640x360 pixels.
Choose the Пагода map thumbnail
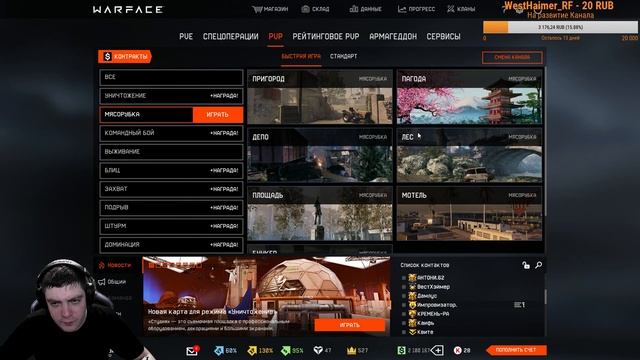coord(469,97)
